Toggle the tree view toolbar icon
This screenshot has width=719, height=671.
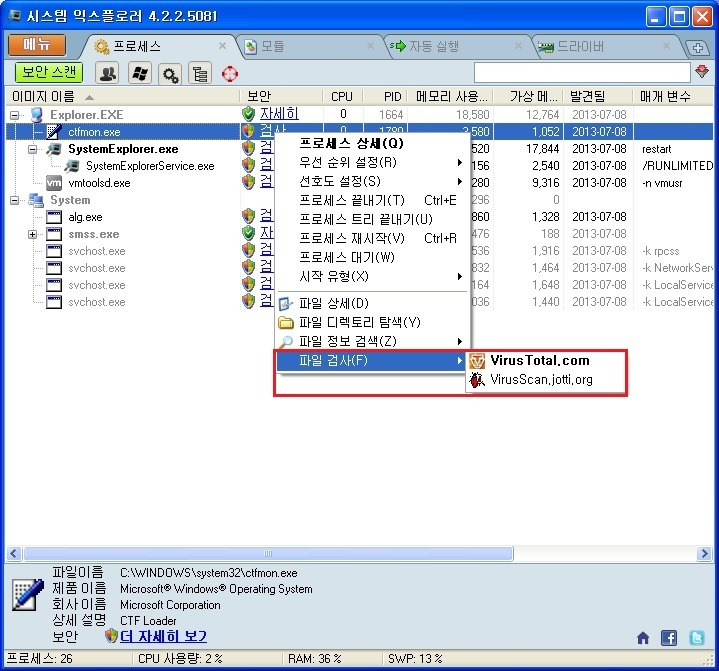(x=200, y=73)
